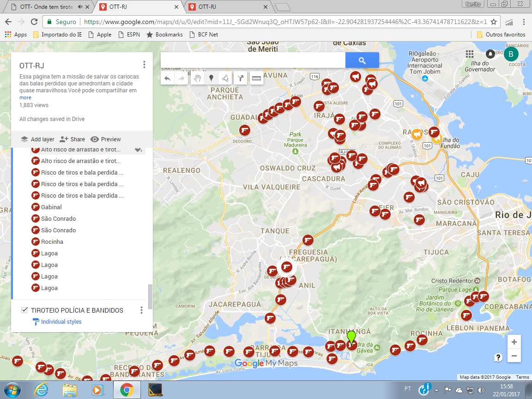Click the taskbar volume speaker icon

click(480, 390)
